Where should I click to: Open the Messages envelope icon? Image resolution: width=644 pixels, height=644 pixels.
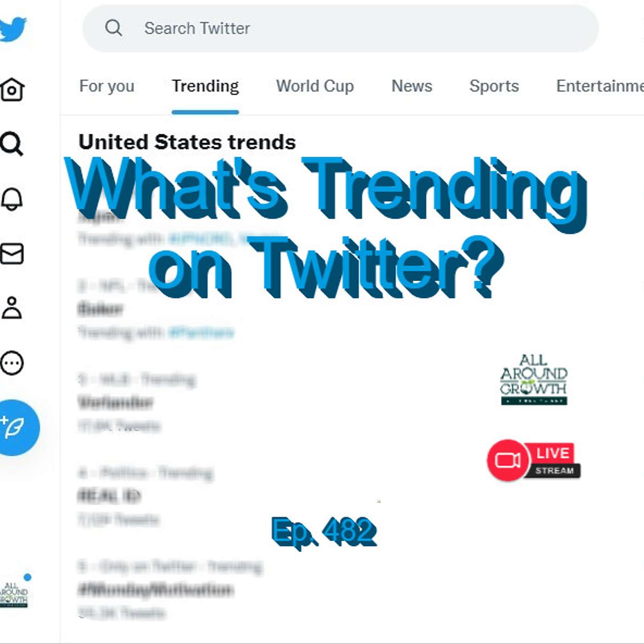(12, 253)
